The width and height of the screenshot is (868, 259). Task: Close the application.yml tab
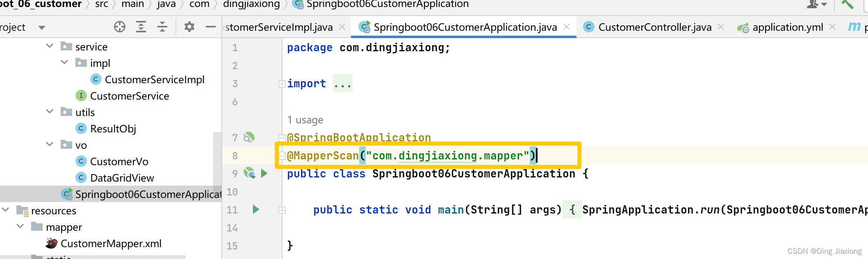click(832, 27)
